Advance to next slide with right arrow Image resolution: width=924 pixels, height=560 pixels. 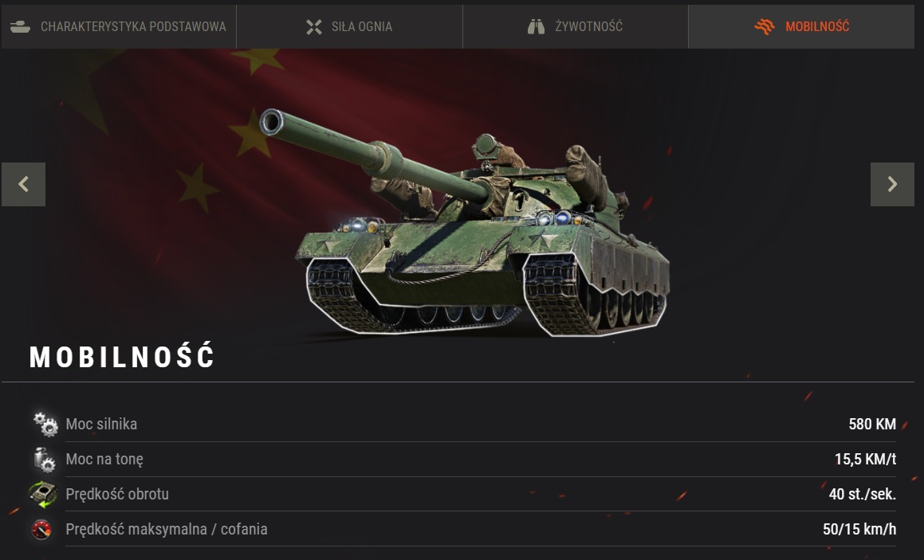892,184
